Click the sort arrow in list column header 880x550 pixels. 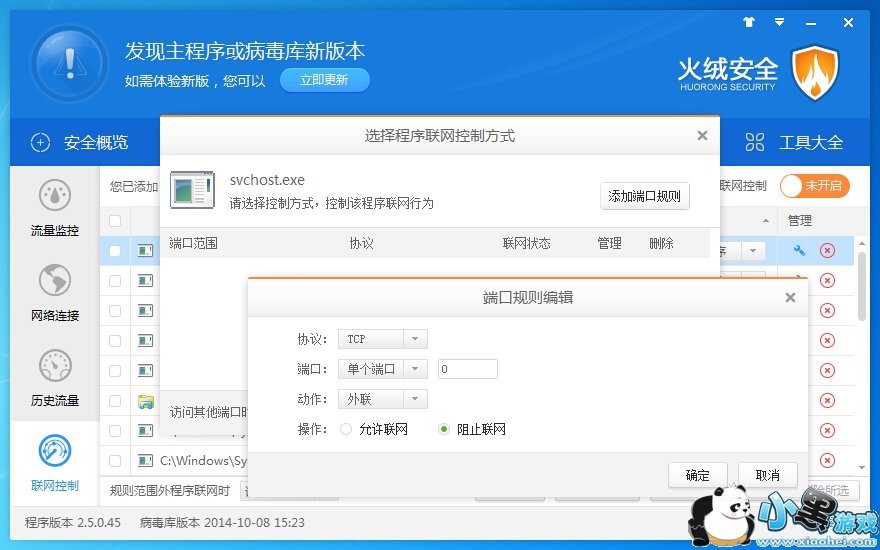(x=766, y=221)
